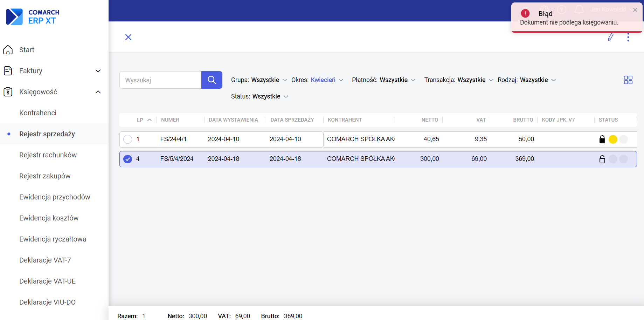The height and width of the screenshot is (320, 644).
Task: Switch to grid view layout icon
Action: (x=628, y=80)
